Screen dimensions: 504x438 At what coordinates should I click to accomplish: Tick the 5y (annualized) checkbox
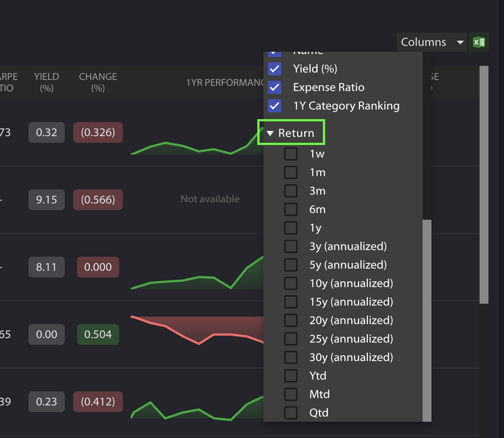coord(291,265)
